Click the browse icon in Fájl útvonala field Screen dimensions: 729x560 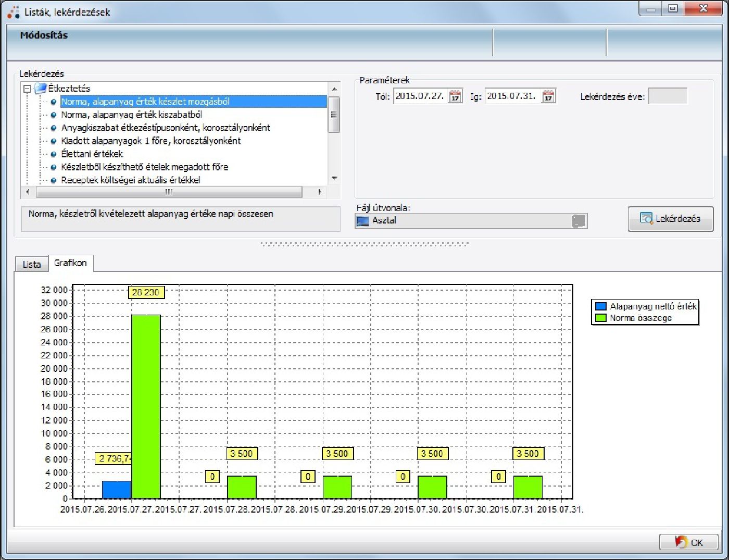point(579,221)
